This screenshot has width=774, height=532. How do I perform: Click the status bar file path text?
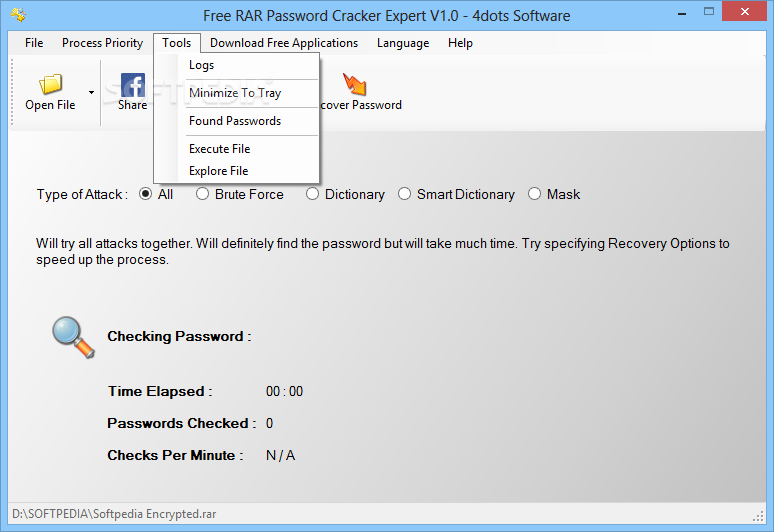click(x=114, y=514)
